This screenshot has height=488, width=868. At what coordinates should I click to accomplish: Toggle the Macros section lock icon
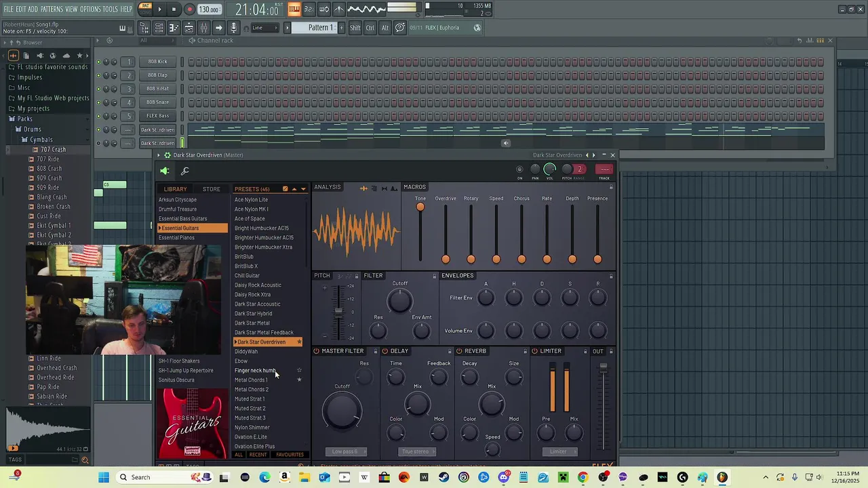[611, 187]
